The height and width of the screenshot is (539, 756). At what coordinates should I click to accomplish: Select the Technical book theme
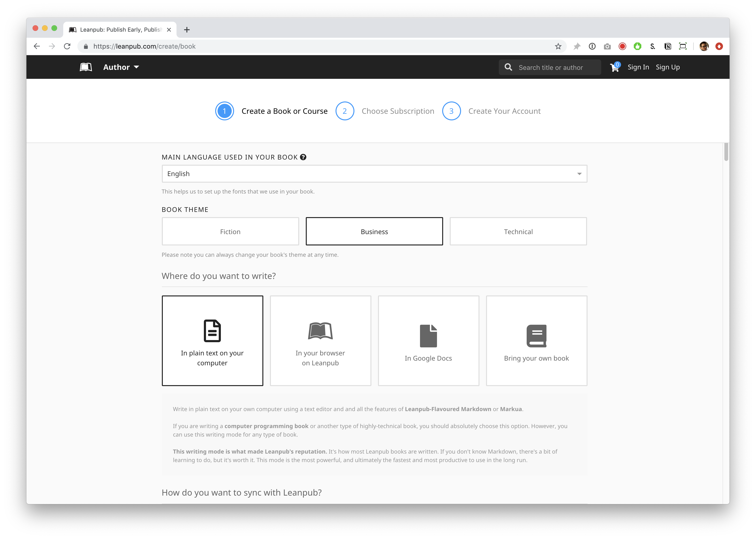(518, 231)
